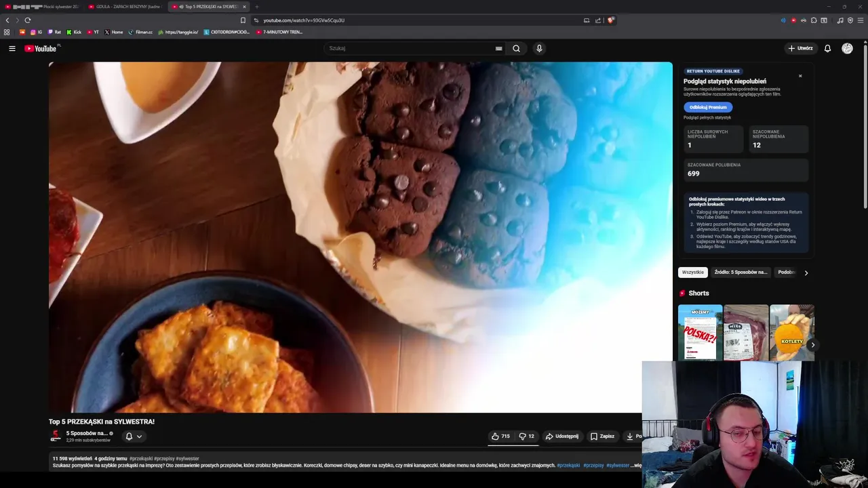Click the Odblokuj Premium button
The image size is (868, 488).
(x=708, y=107)
